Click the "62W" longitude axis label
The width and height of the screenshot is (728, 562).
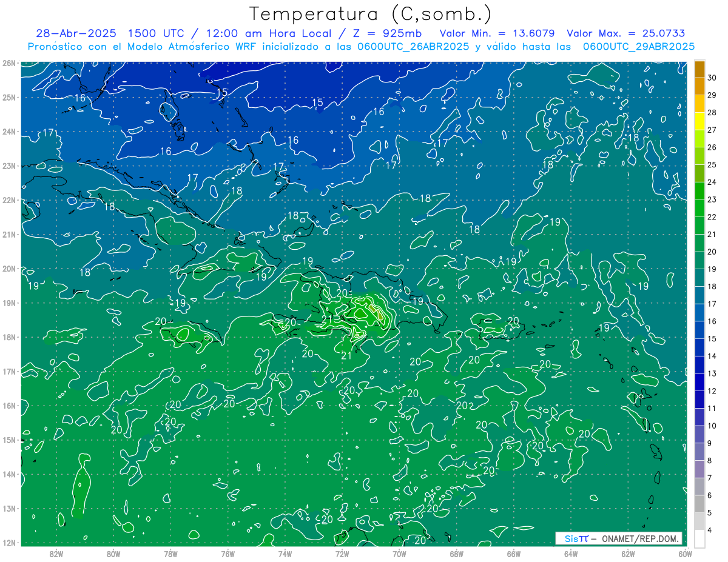coord(628,554)
